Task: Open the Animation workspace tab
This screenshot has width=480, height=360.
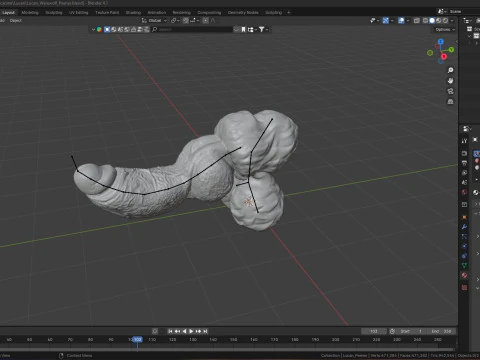Action: pyautogui.click(x=157, y=13)
